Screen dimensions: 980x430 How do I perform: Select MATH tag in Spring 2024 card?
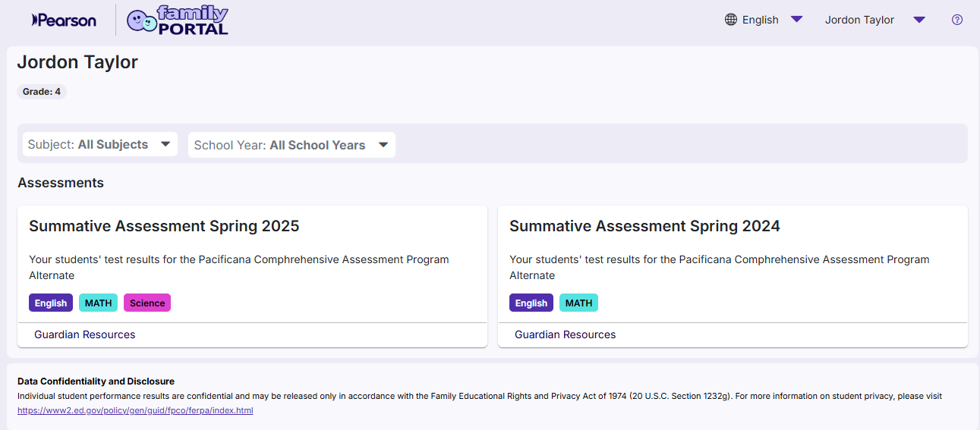(x=578, y=303)
